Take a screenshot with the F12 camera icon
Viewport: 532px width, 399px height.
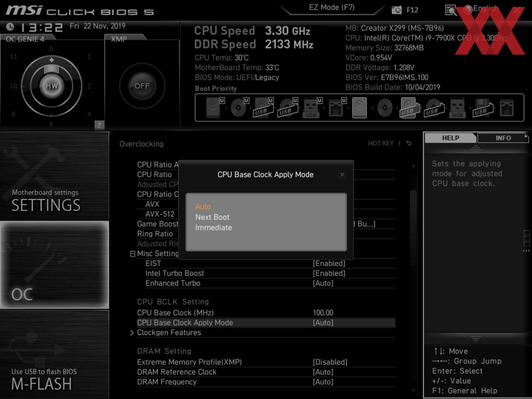pos(396,10)
